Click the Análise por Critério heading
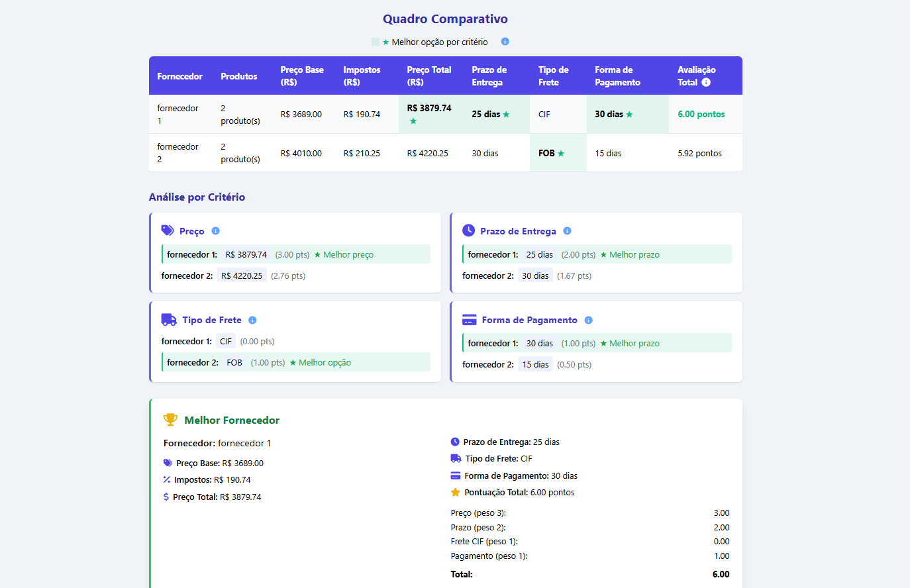 click(197, 197)
